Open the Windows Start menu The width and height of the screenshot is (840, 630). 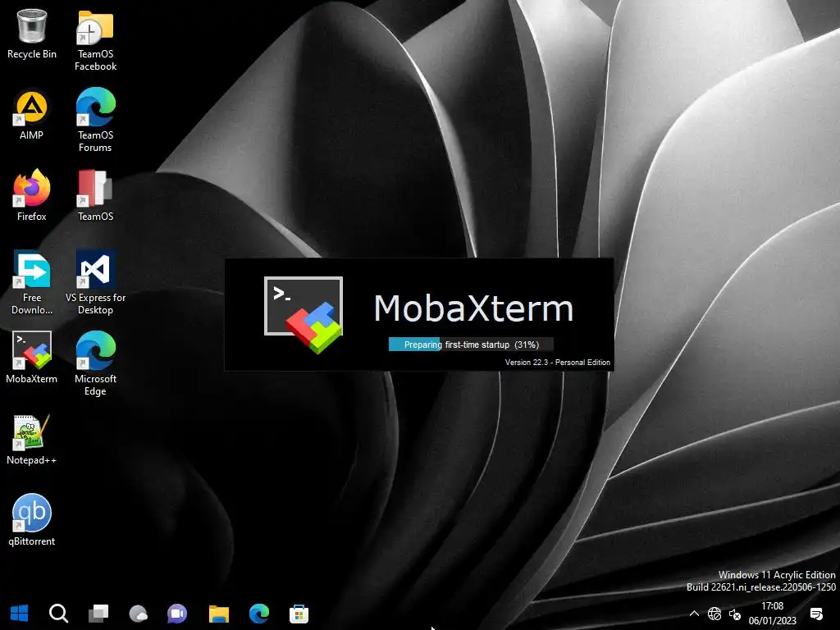20,614
